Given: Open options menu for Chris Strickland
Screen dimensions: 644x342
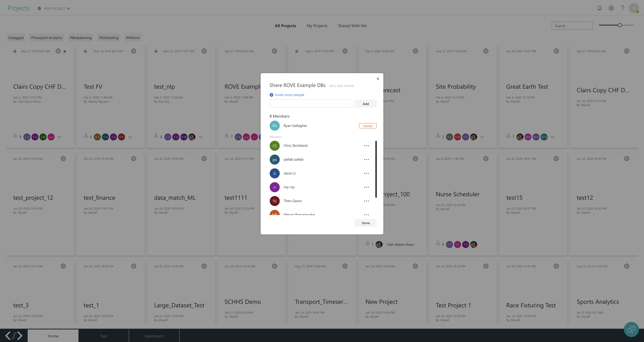Looking at the screenshot, I should (x=367, y=146).
